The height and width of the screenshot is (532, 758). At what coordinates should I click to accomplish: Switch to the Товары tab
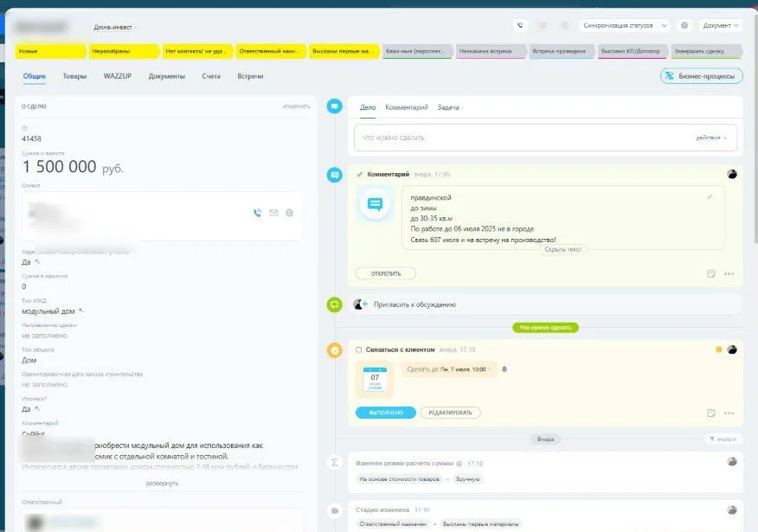(74, 76)
